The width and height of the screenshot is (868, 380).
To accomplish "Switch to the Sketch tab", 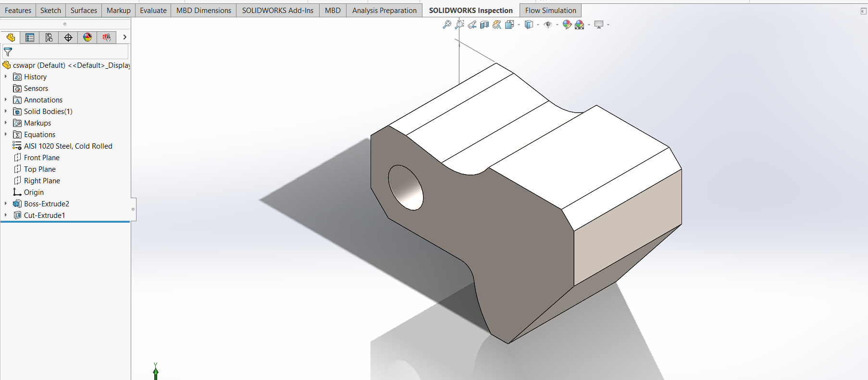I will click(50, 11).
